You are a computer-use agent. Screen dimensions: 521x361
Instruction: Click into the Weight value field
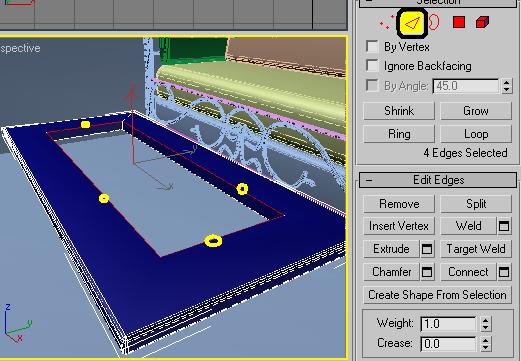tap(449, 324)
